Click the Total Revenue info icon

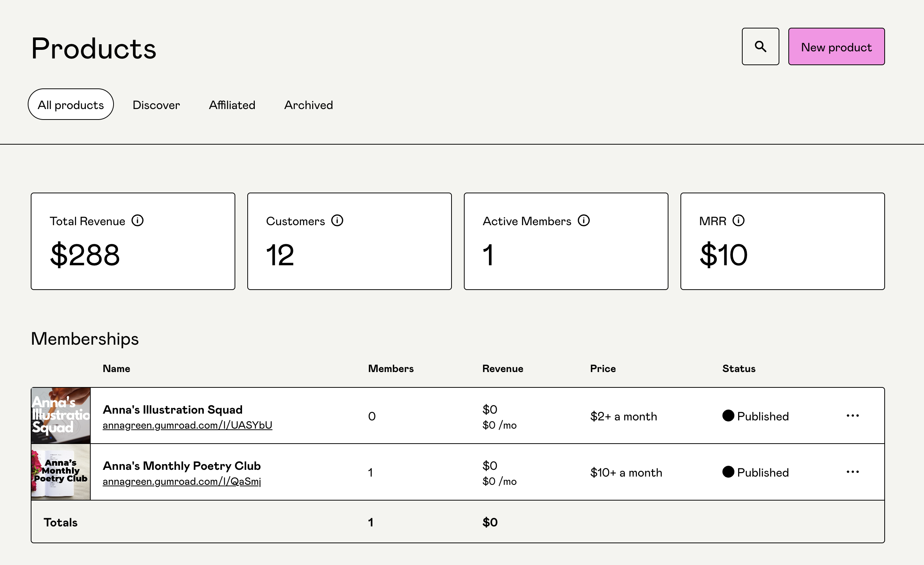(137, 220)
